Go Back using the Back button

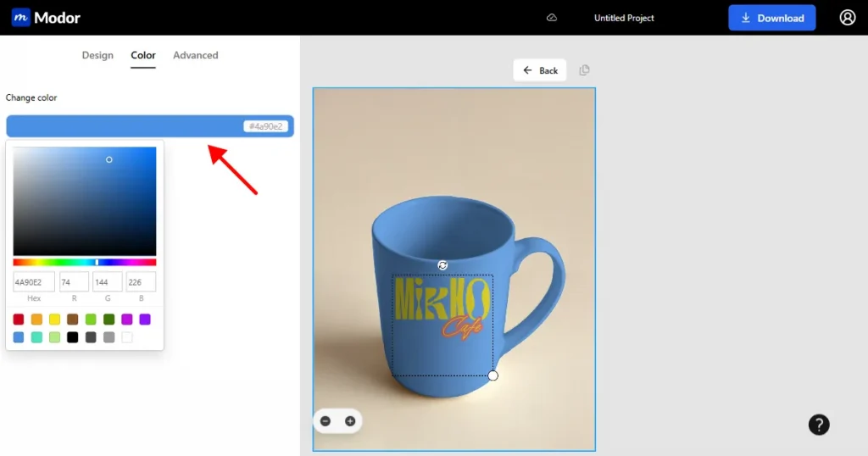click(x=540, y=70)
